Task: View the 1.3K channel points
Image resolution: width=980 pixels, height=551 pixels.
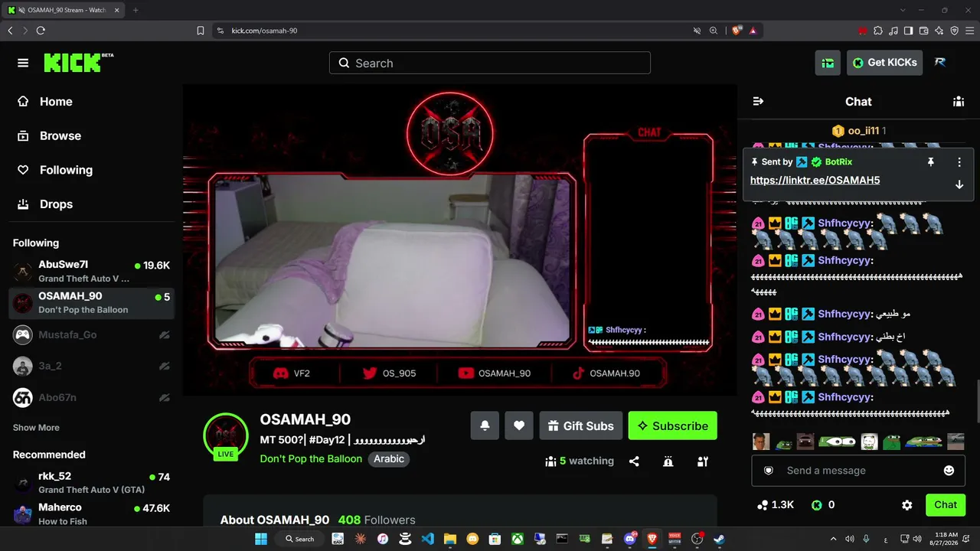Action: [775, 505]
